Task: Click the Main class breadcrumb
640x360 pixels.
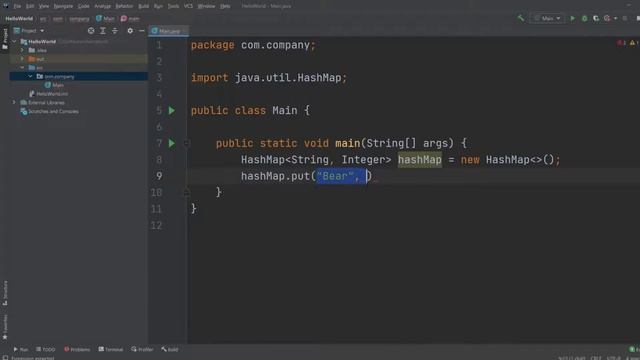Action: (x=105, y=18)
